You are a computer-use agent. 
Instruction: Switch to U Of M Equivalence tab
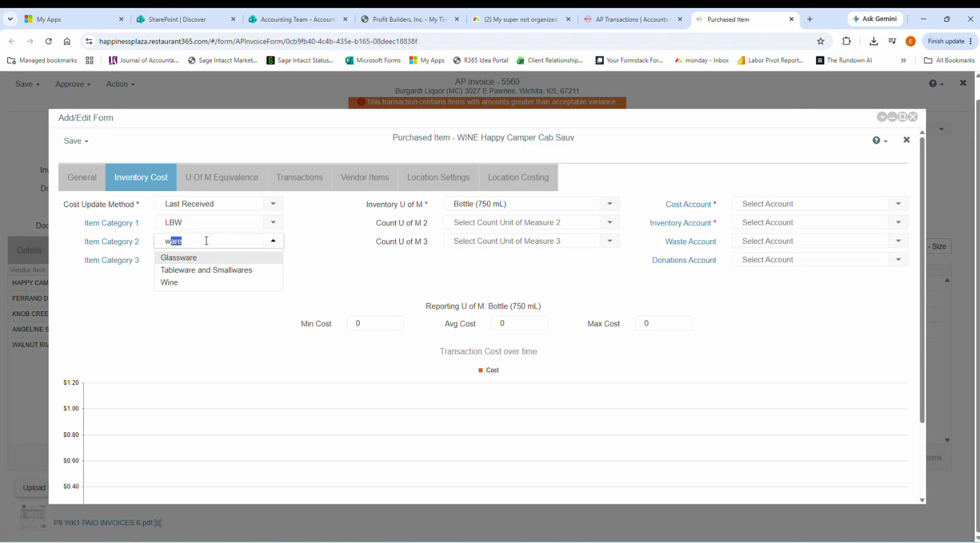click(x=222, y=177)
